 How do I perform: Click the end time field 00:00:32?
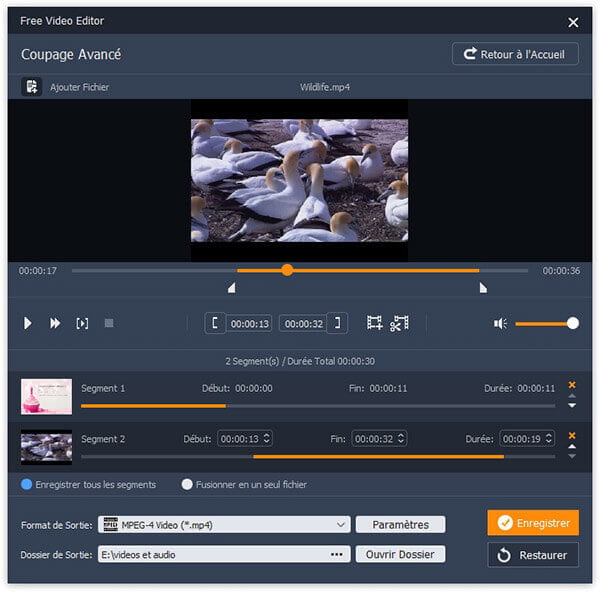tap(303, 324)
